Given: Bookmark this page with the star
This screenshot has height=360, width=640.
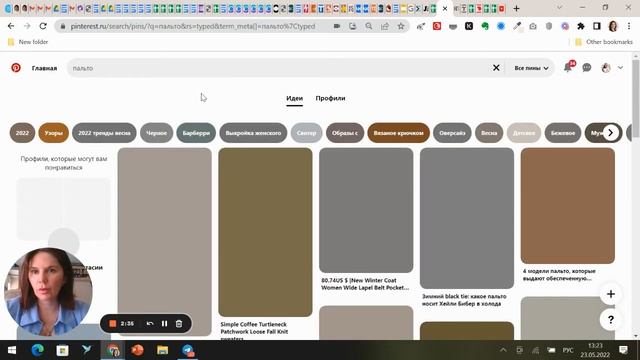Looking at the screenshot, I should (401, 26).
